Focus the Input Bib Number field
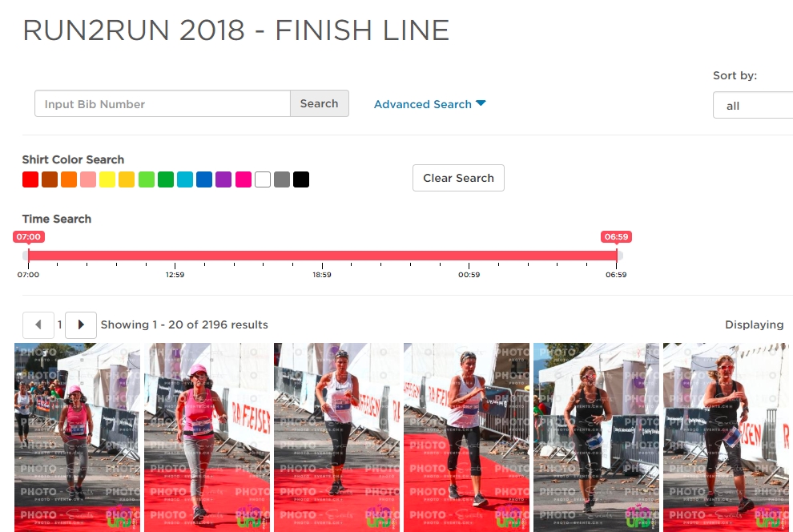 pyautogui.click(x=163, y=103)
